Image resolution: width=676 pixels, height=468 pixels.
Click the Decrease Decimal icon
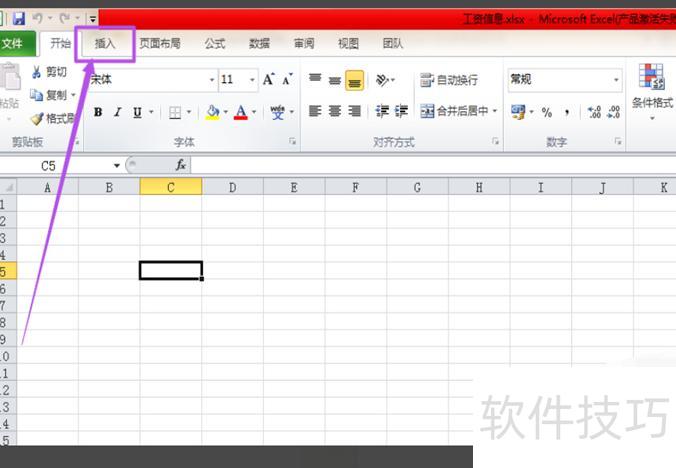613,112
